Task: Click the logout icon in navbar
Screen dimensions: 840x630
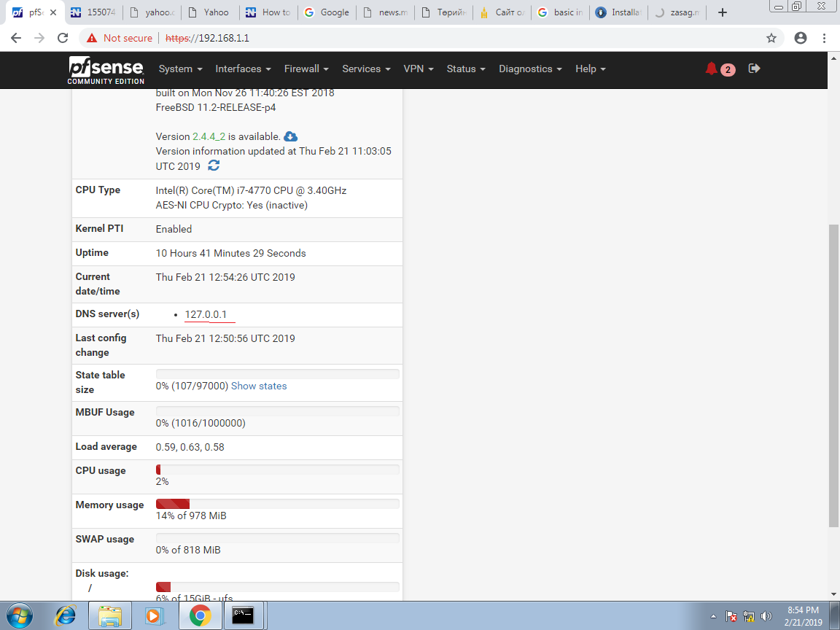Action: (754, 69)
